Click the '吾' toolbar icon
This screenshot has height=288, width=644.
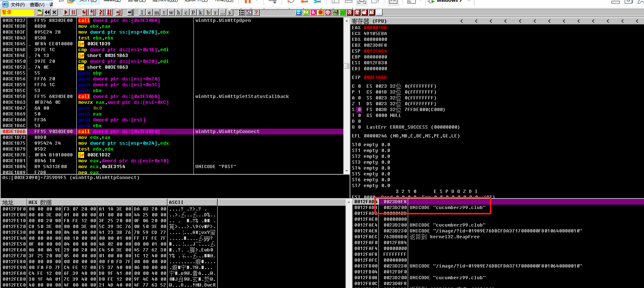pos(350,12)
